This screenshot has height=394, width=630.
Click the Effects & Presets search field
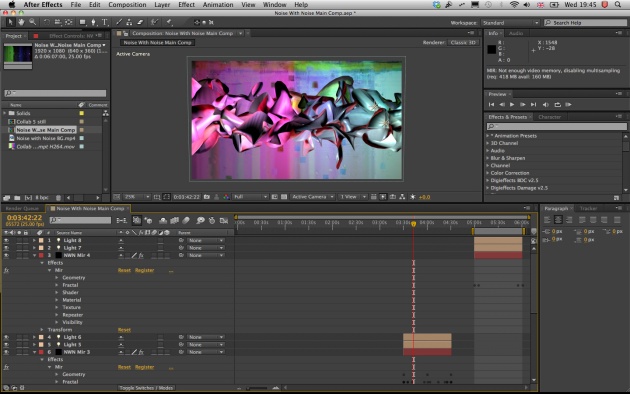[x=556, y=127]
